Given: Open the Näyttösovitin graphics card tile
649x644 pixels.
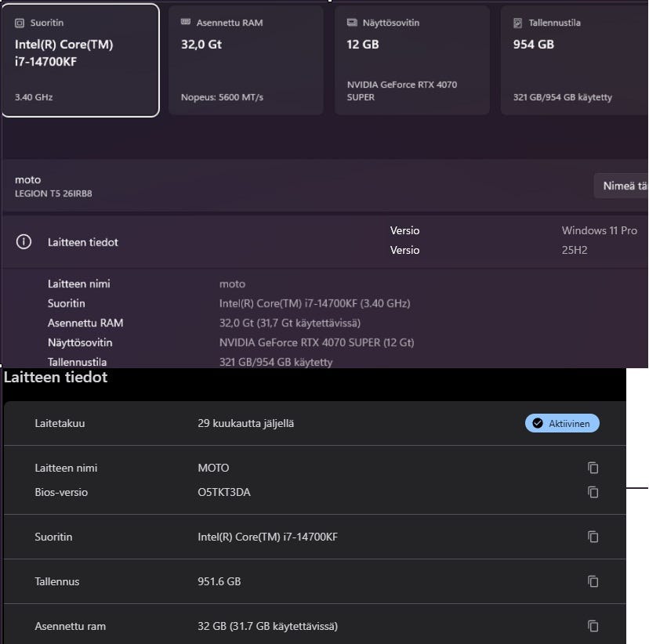Looking at the screenshot, I should click(412, 60).
